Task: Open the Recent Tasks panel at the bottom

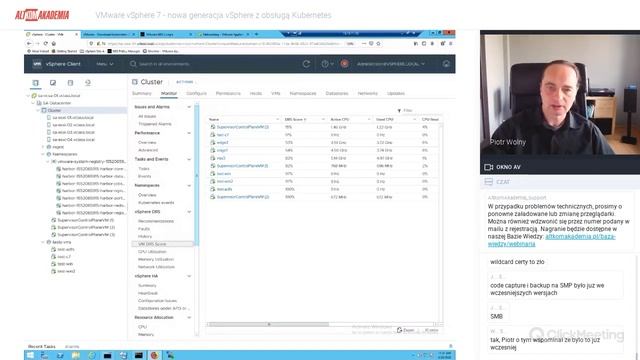Action: click(42, 347)
